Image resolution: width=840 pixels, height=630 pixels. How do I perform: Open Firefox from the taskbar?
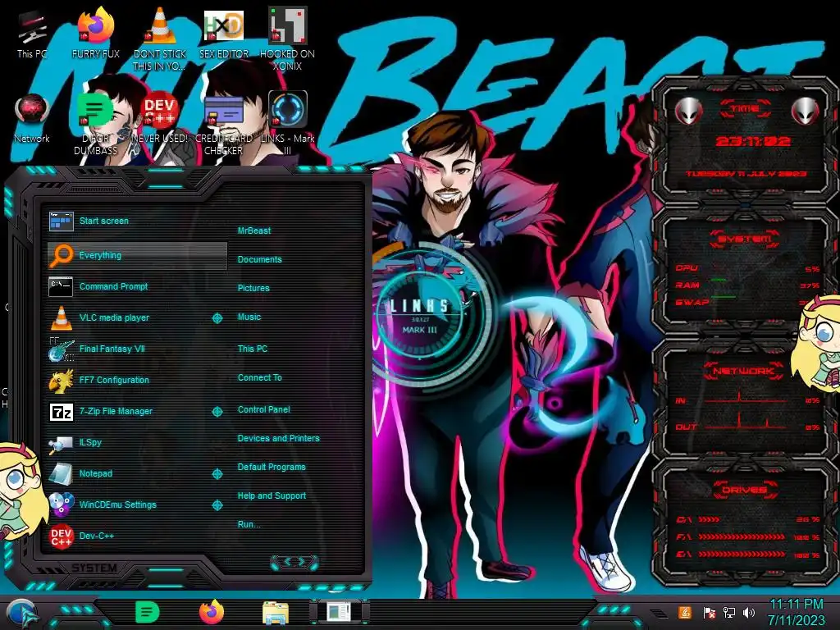tap(212, 612)
